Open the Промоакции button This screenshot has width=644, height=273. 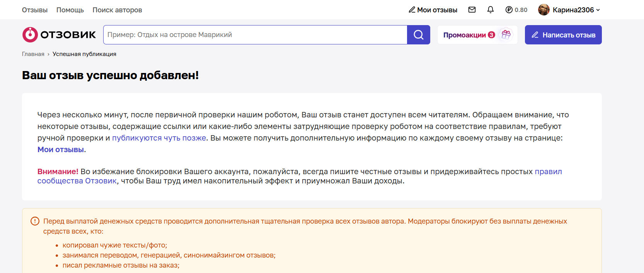coord(469,35)
